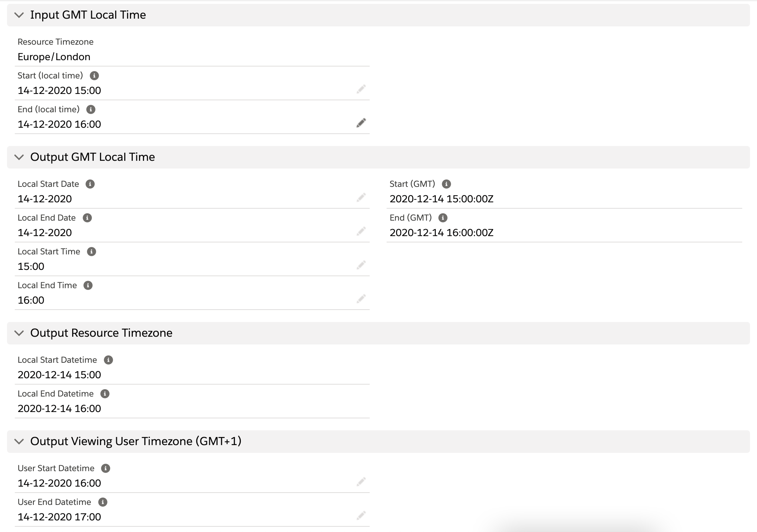The height and width of the screenshot is (532, 757).
Task: Click the pencil icon beside Start (local time)
Action: (362, 89)
